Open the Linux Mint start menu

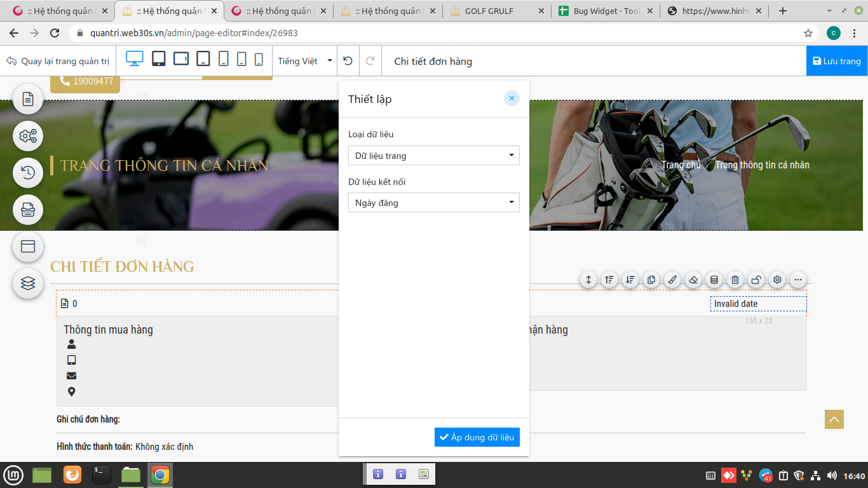click(x=13, y=475)
